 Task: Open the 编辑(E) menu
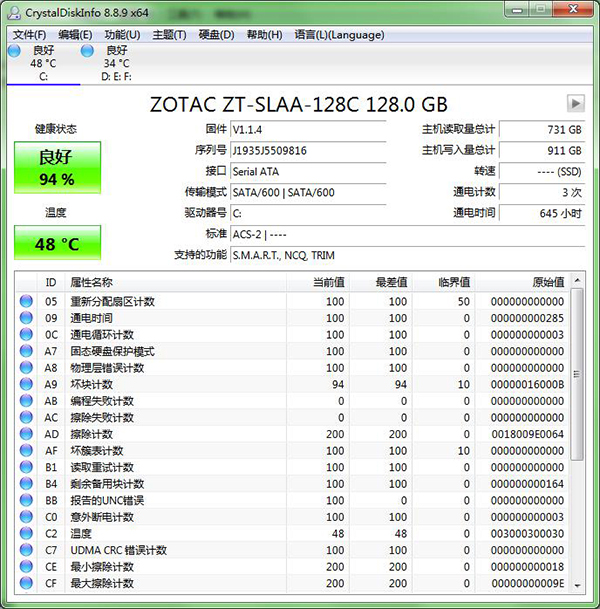[75, 35]
